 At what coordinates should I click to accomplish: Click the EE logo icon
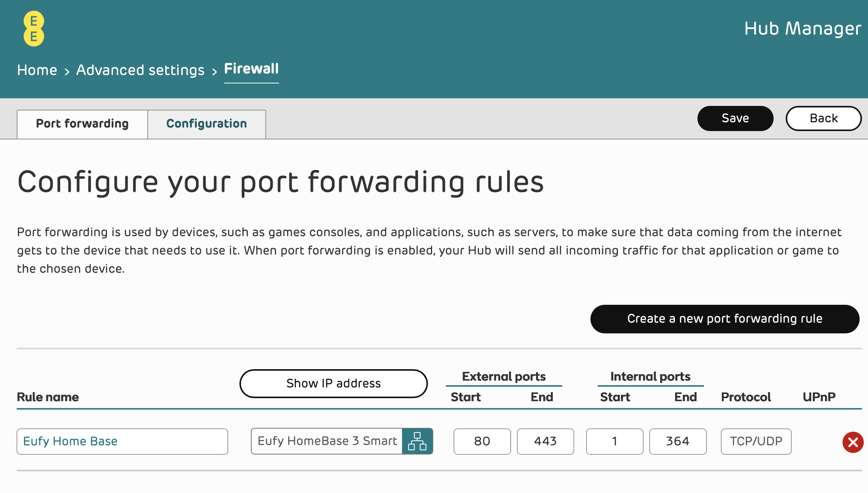click(34, 29)
